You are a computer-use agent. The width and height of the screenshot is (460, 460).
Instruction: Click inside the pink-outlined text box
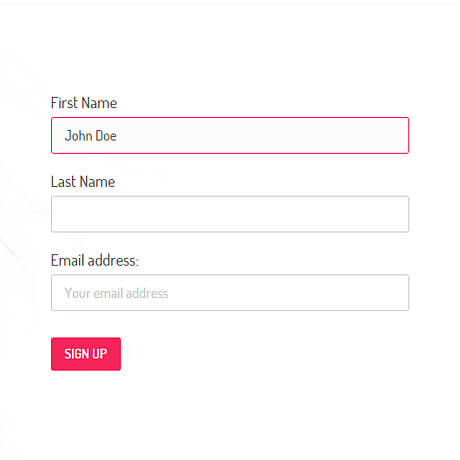coord(230,135)
